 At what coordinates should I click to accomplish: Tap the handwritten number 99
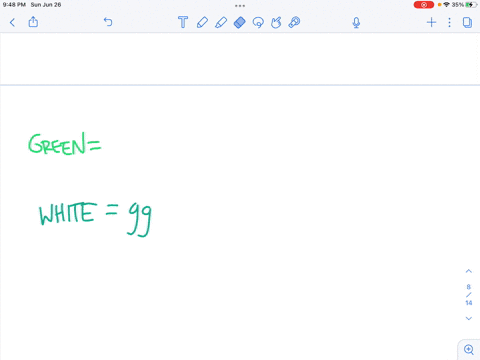(139, 220)
